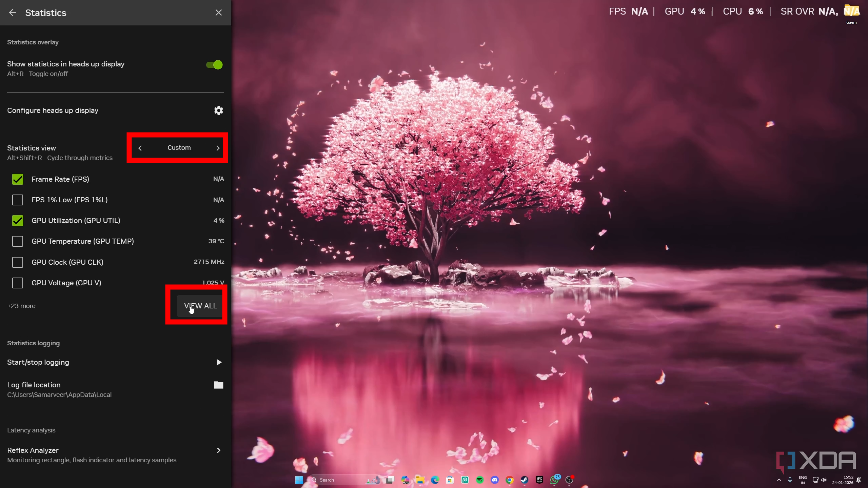Image resolution: width=868 pixels, height=488 pixels.
Task: Open Google Chrome from taskbar
Action: [510, 480]
